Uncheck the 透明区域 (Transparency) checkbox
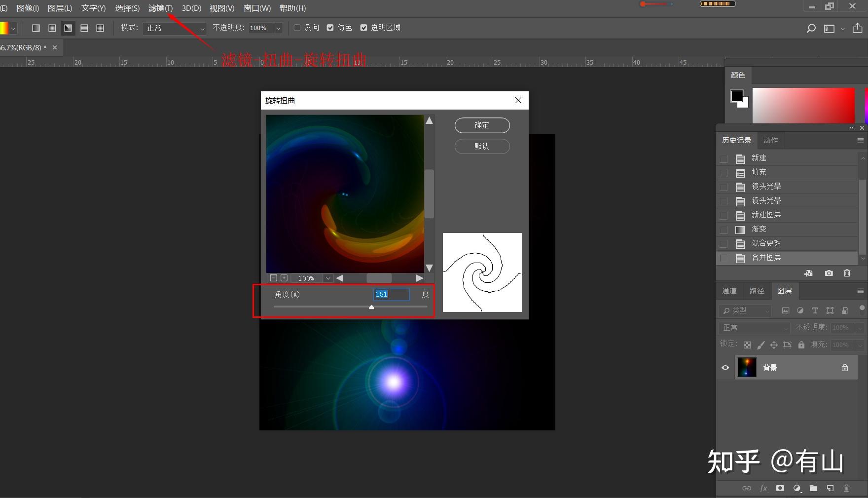 363,28
